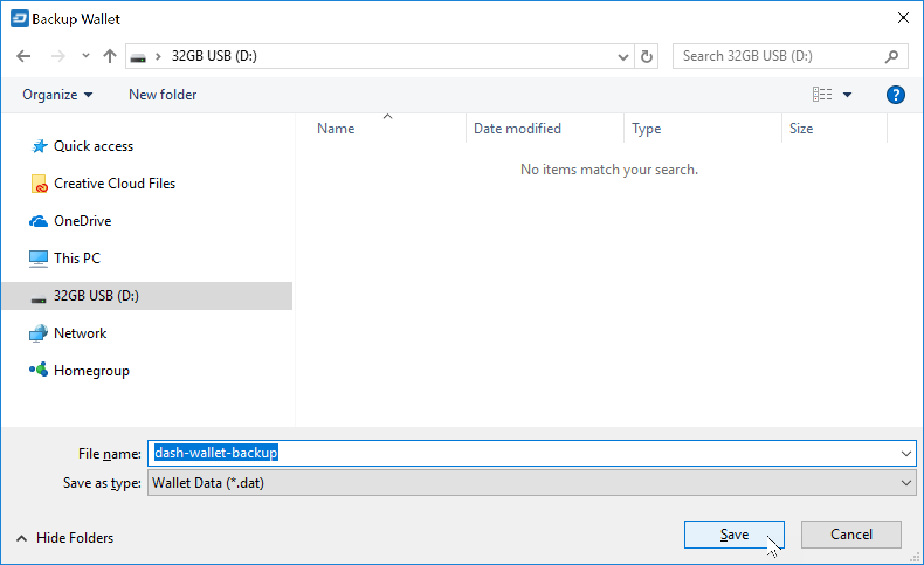Close the Backup Wallet window
This screenshot has width=924, height=565.
coord(904,18)
